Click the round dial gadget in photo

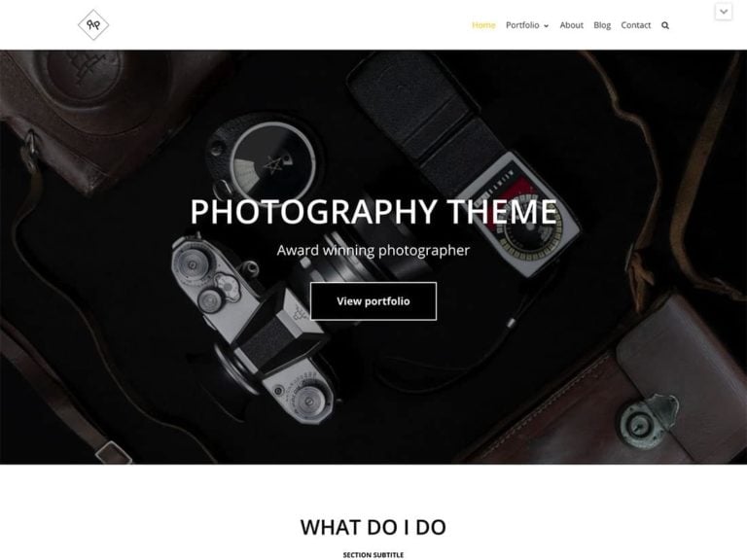(266, 159)
